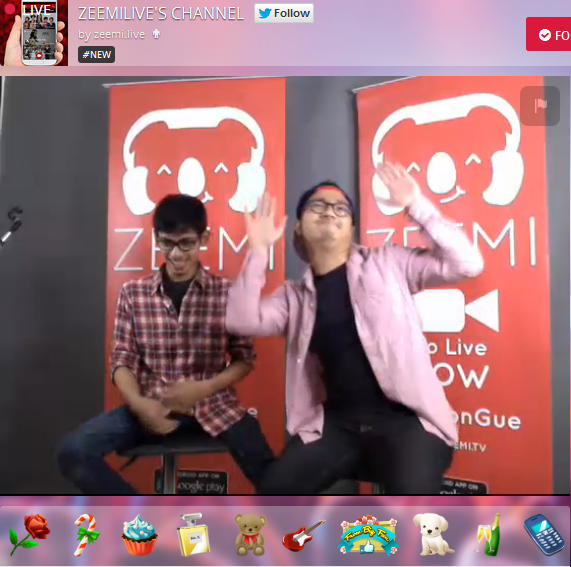Viewport: 571px width, 567px height.
Task: Send the white puppy gift
Action: 433,534
